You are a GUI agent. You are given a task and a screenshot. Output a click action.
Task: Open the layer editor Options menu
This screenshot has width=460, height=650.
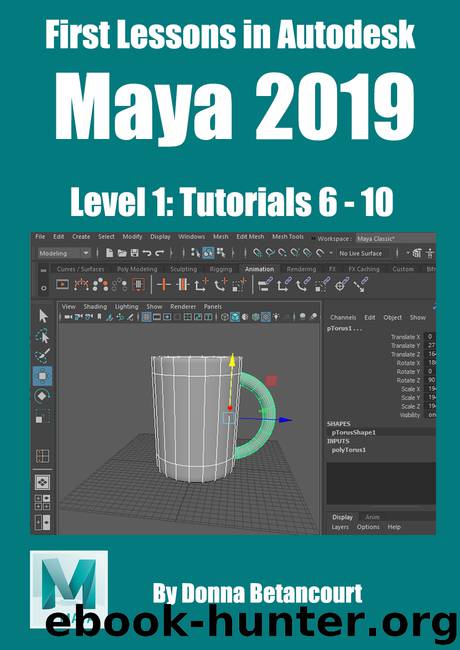click(368, 527)
